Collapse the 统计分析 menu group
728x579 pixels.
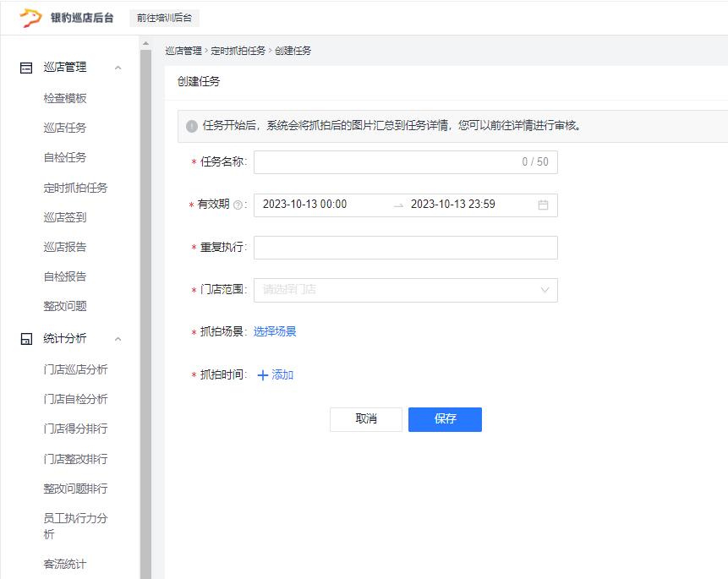tap(118, 339)
